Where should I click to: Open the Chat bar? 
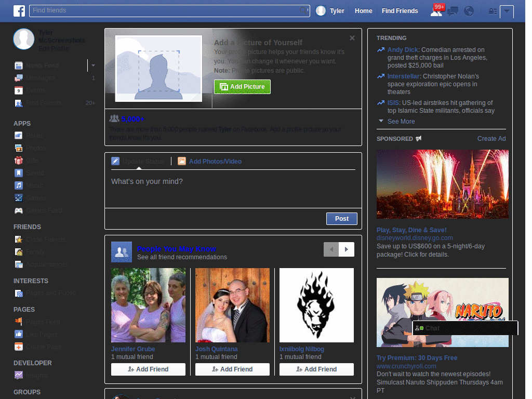click(465, 328)
